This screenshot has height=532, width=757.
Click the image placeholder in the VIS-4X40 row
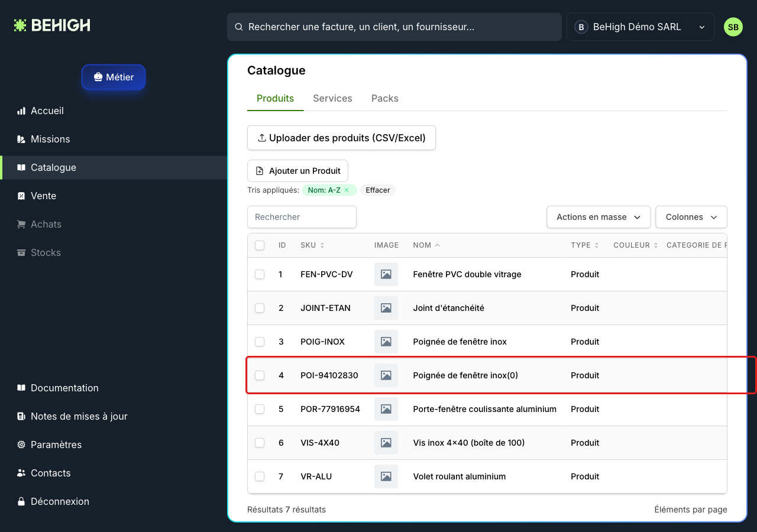tap(386, 443)
